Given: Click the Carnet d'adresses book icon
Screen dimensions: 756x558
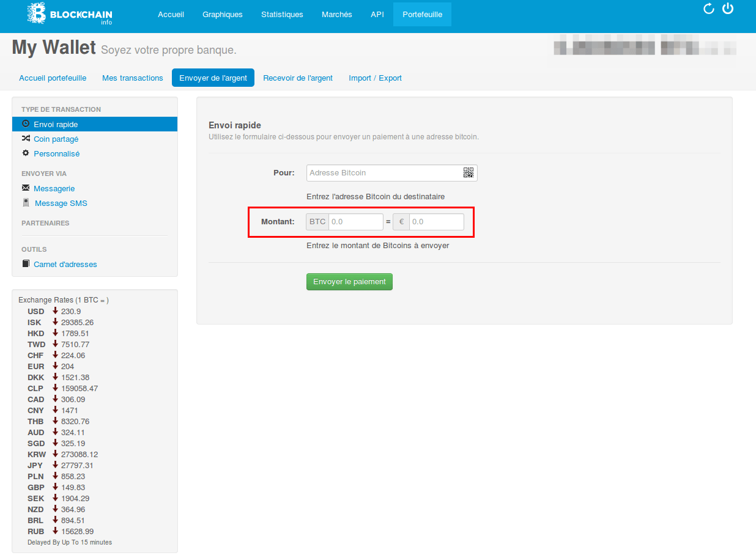Looking at the screenshot, I should (26, 264).
